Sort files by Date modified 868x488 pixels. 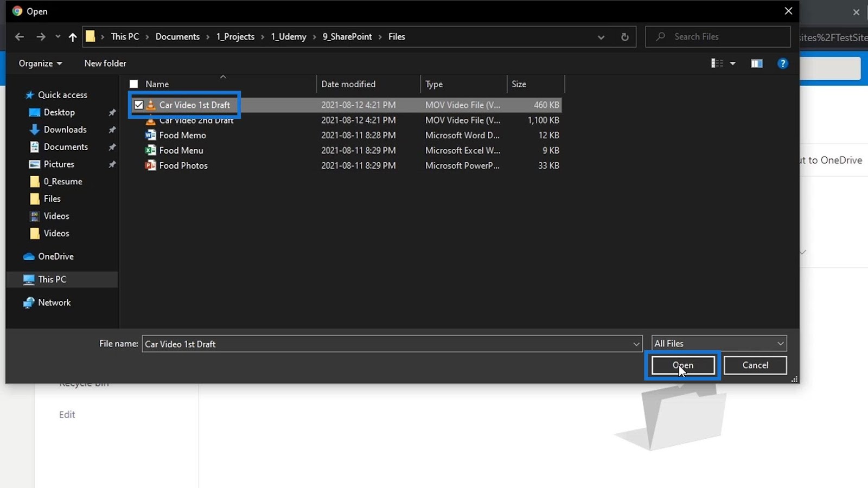(348, 84)
